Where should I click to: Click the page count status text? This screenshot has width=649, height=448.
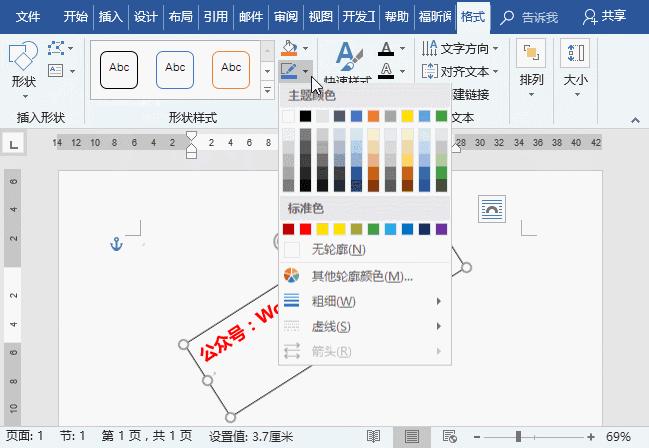(147, 436)
